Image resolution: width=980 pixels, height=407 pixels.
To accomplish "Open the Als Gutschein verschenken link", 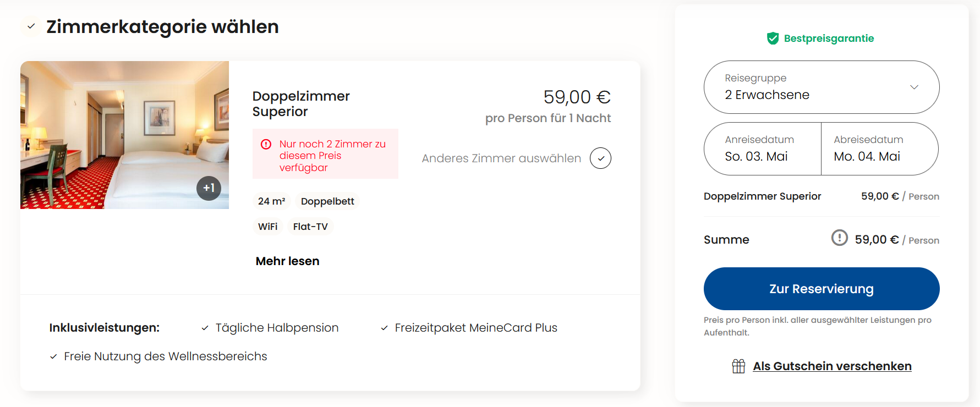I will tap(832, 365).
